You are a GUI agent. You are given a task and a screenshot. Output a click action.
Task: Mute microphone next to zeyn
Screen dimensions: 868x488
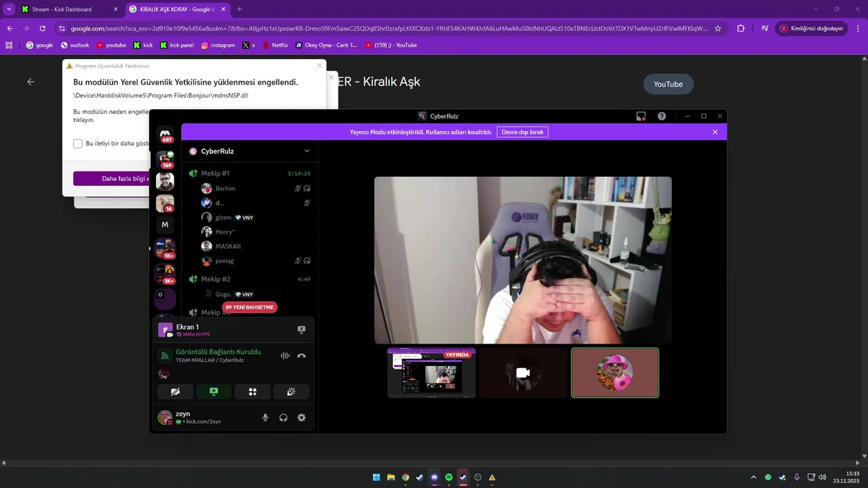point(266,418)
